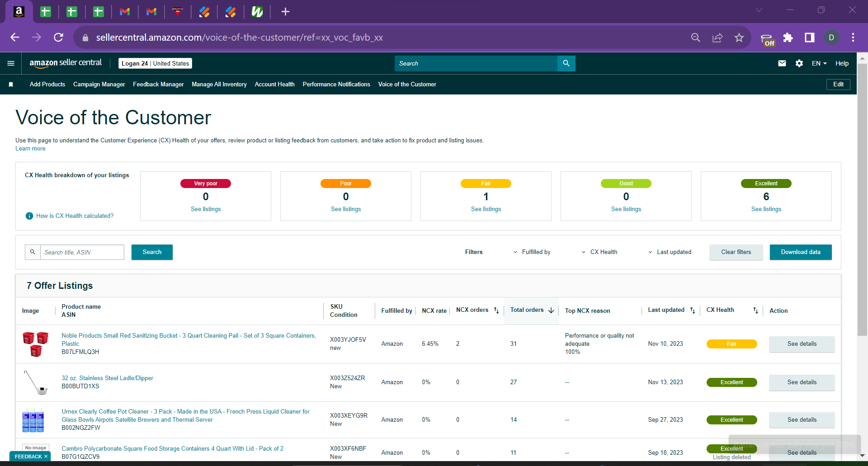This screenshot has width=868, height=466.
Task: Open the messages envelope icon
Action: click(782, 63)
